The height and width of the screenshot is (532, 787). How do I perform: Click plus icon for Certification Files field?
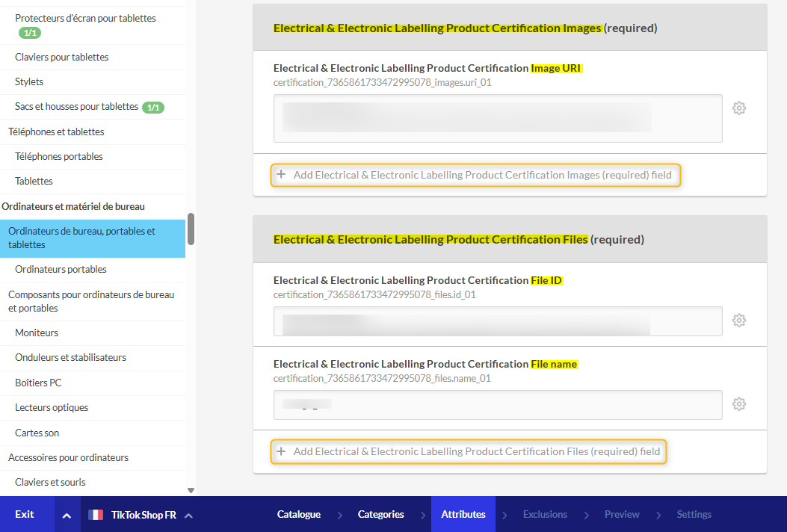click(281, 451)
